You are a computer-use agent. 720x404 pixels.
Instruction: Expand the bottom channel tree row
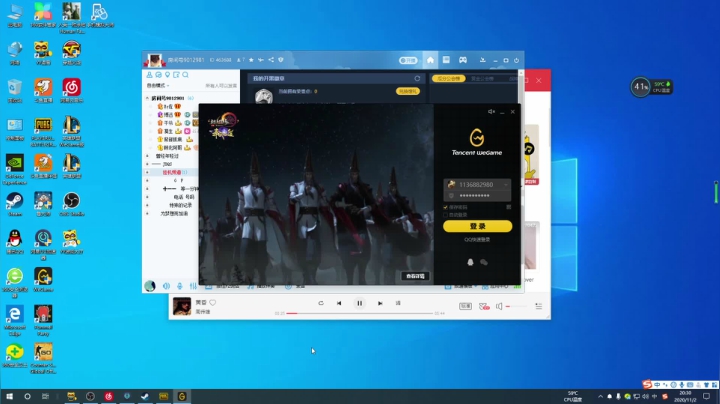(147, 213)
